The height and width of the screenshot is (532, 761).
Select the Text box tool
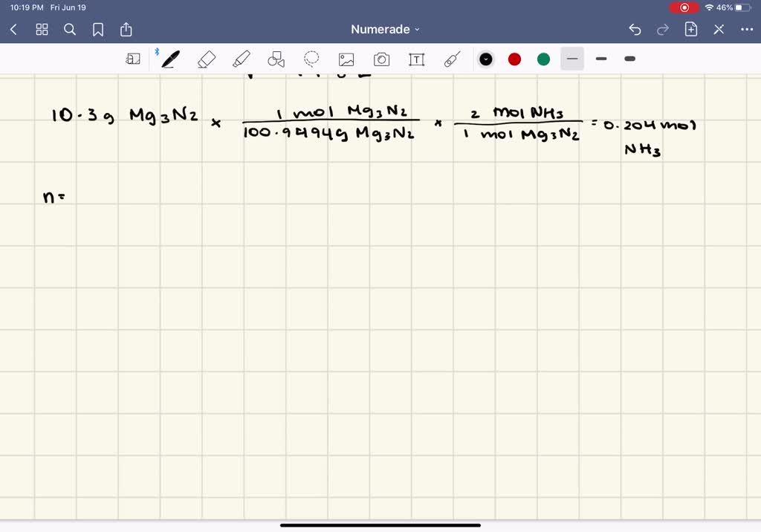[x=417, y=59]
